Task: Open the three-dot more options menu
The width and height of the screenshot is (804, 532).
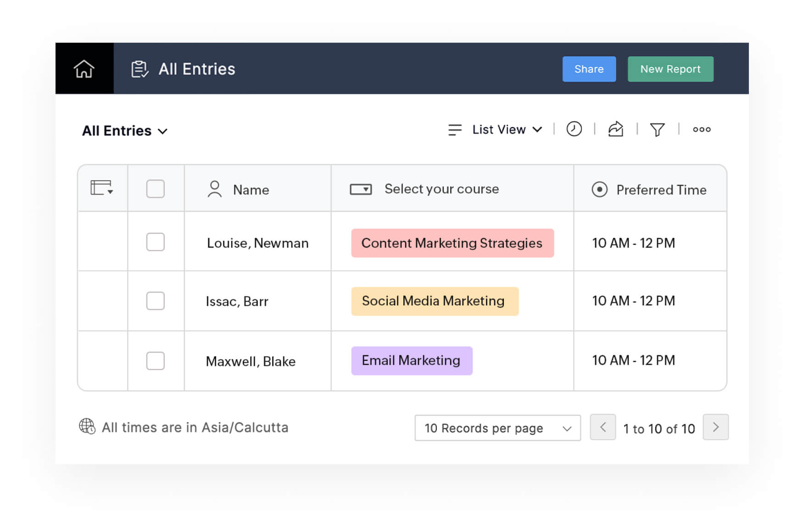Action: [701, 129]
